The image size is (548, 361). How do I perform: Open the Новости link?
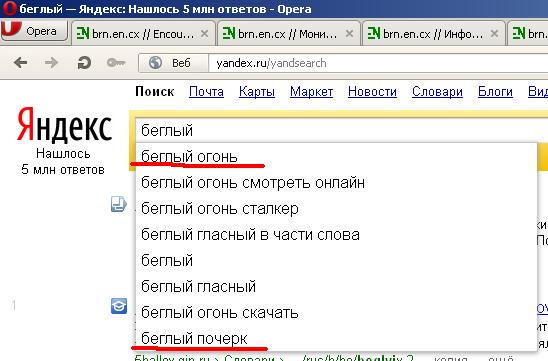click(x=372, y=92)
